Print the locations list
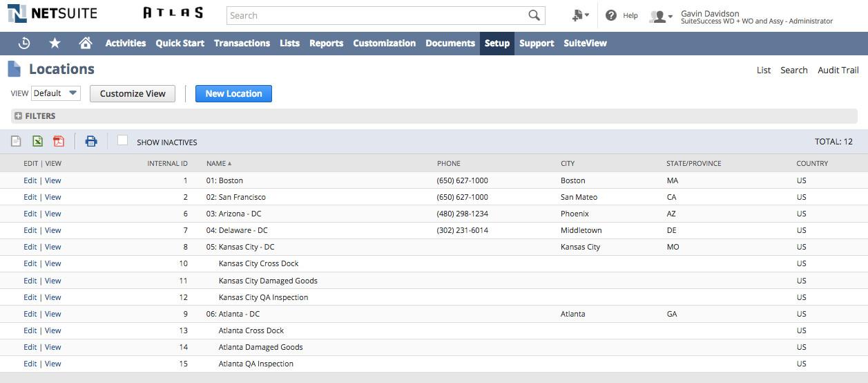Viewport: 868px width, 383px height. pos(91,142)
